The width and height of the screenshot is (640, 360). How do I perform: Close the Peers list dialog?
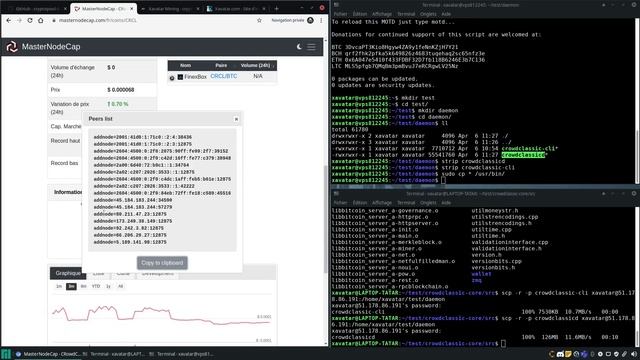point(236,119)
